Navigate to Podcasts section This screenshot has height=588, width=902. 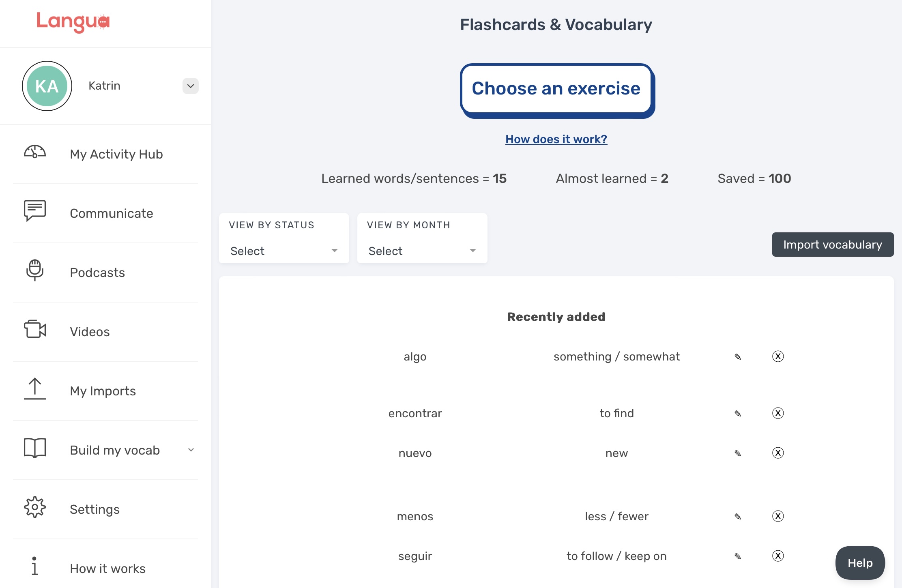pos(105,271)
